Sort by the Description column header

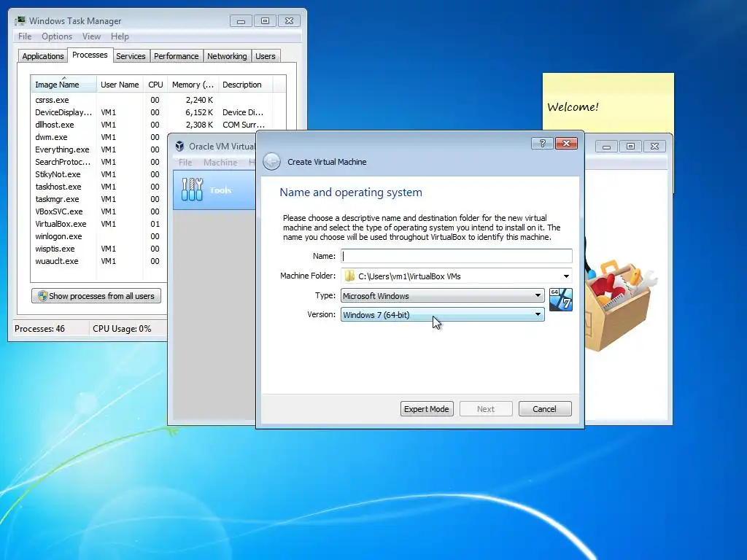(245, 85)
